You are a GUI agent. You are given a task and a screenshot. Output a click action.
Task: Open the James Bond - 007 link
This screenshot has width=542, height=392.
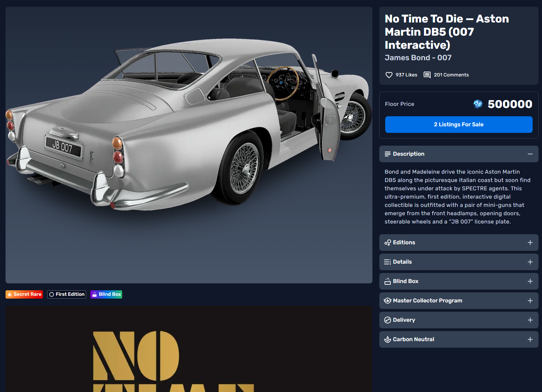(418, 58)
